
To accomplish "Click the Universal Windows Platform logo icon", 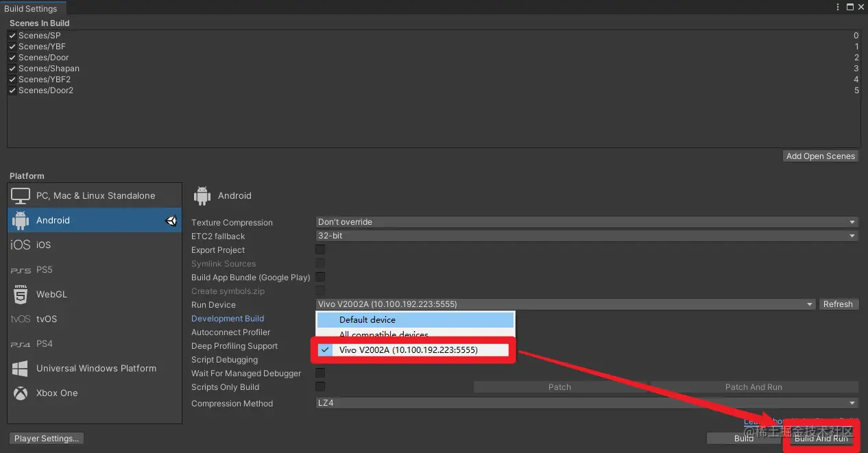I will pyautogui.click(x=21, y=368).
